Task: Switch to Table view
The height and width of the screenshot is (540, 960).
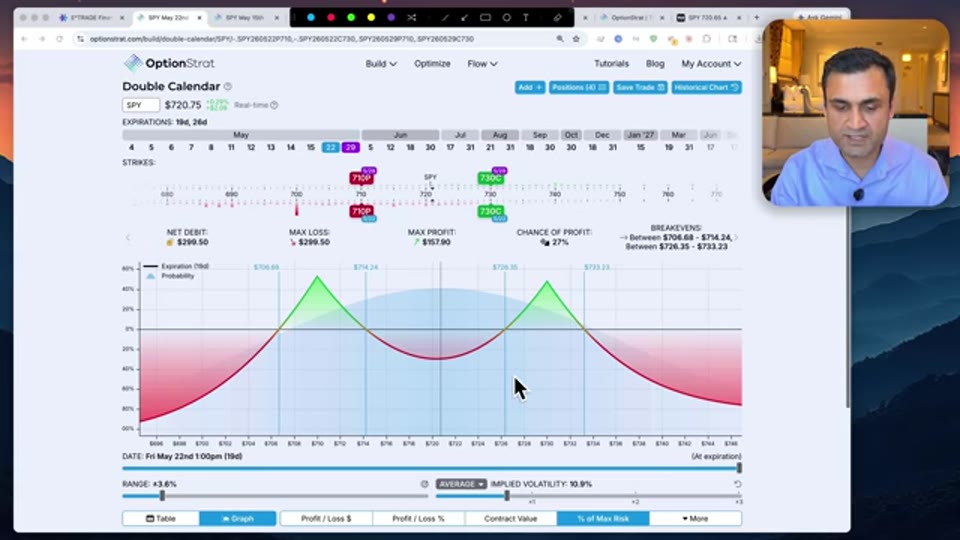Action: pos(160,519)
